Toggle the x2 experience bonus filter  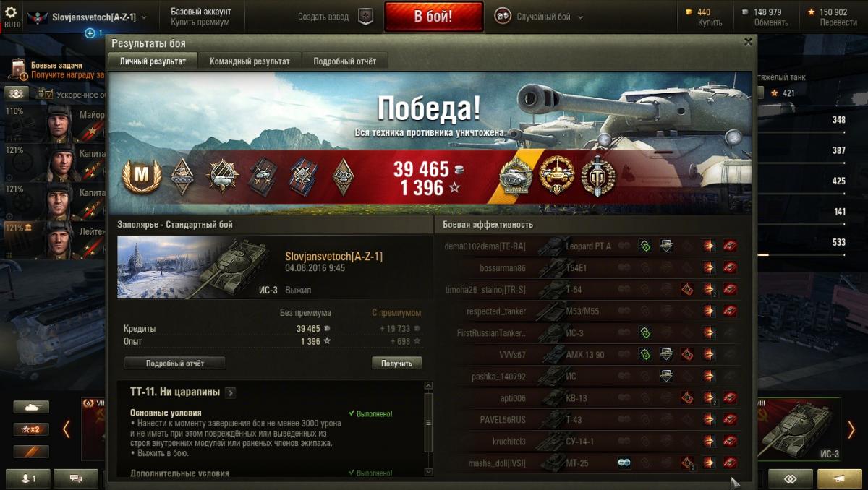[x=31, y=429]
